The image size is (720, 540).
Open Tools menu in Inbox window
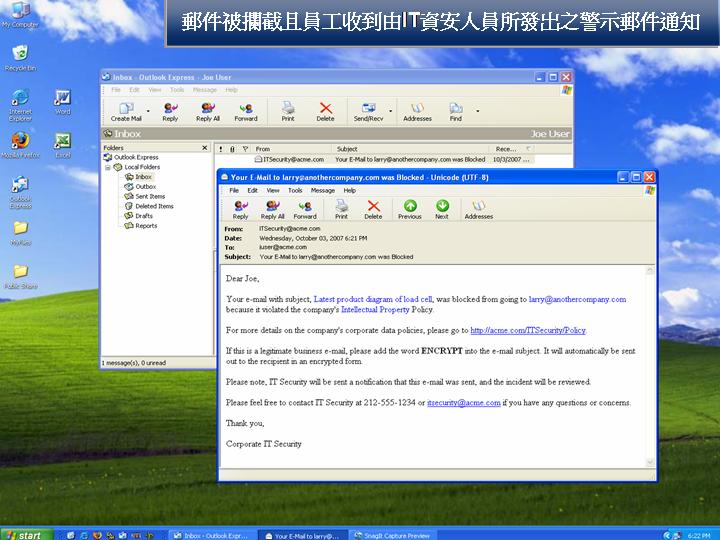coord(177,90)
